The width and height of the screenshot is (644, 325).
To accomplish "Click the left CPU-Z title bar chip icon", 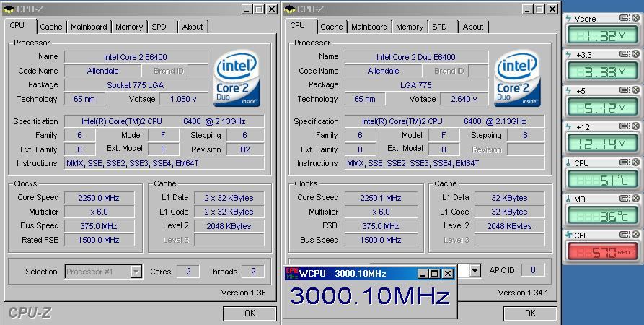I will tap(8, 9).
